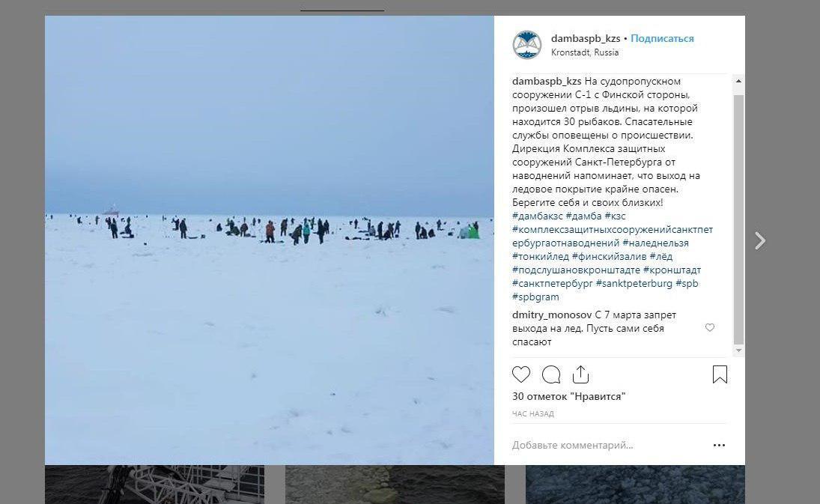Open the dambaspb_kzs profile avatar
This screenshot has width=820, height=504.
click(x=526, y=45)
